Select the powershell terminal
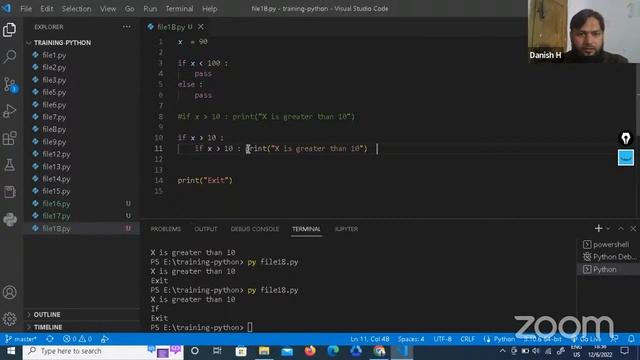The image size is (640, 360). tap(607, 244)
